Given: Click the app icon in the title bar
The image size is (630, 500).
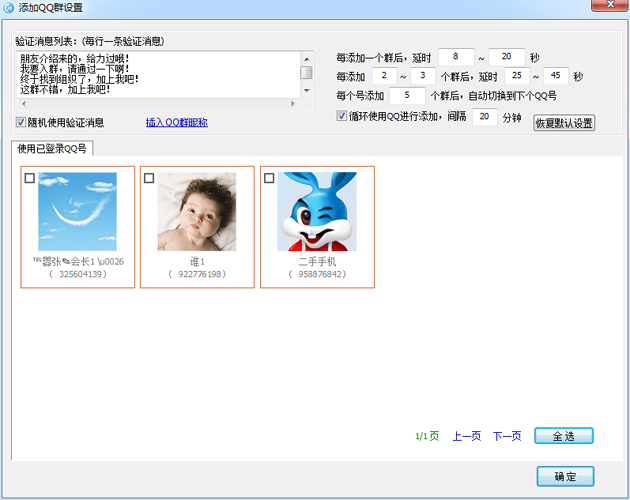Looking at the screenshot, I should click(8, 7).
